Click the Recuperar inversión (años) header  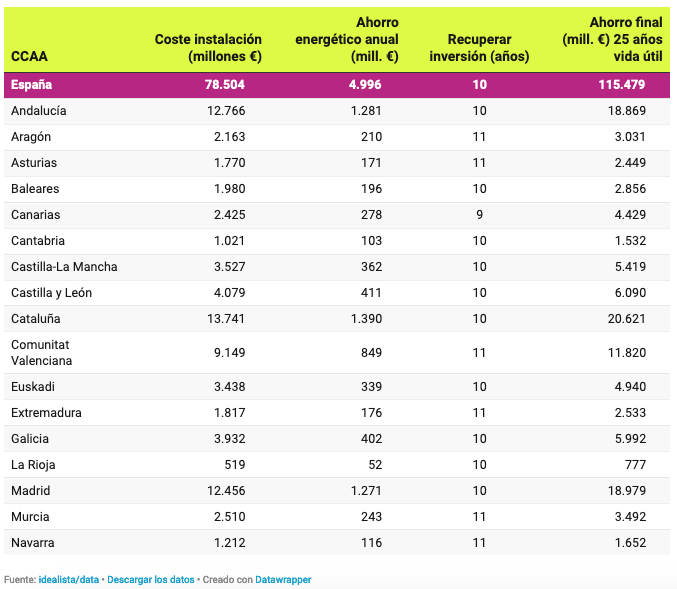tap(479, 48)
